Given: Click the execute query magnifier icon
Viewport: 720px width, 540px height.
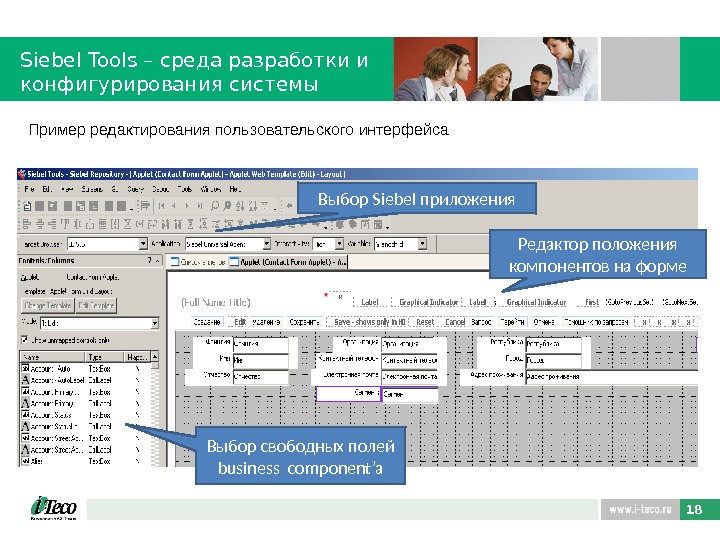Looking at the screenshot, I should pos(227,206).
